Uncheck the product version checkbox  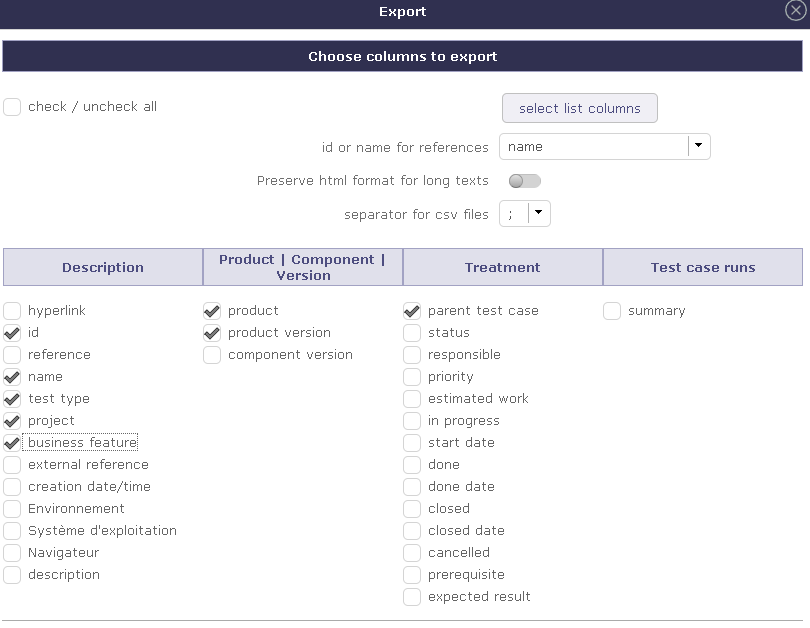click(212, 333)
